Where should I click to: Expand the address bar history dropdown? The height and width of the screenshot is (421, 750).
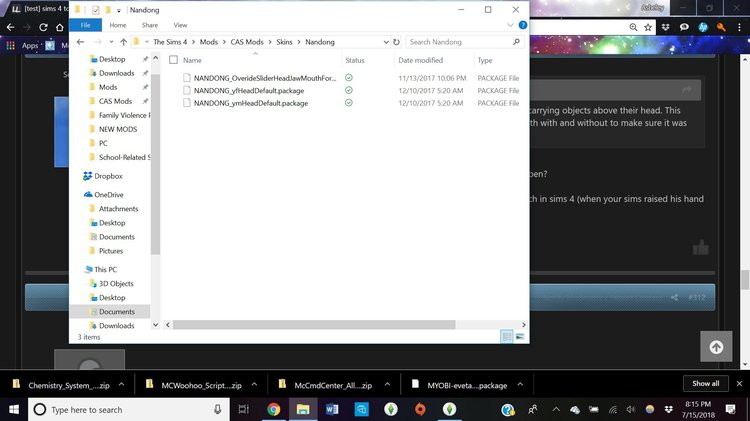(x=386, y=42)
